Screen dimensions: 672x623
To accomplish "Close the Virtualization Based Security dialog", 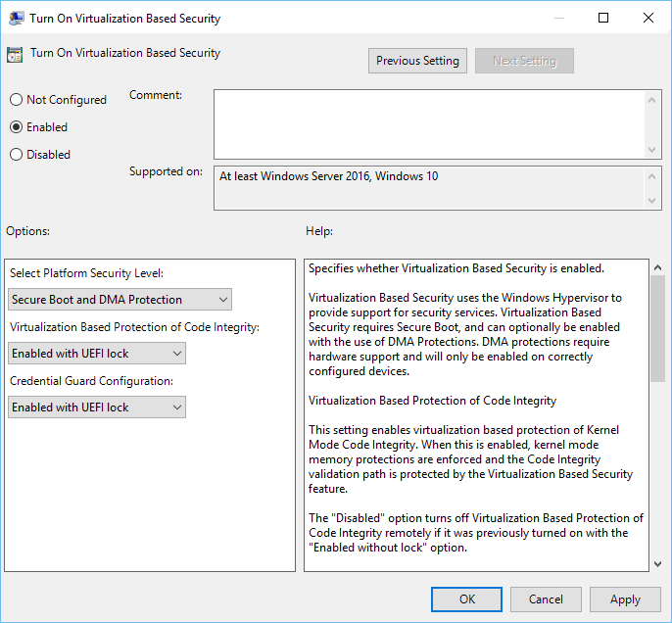I will coord(648,18).
